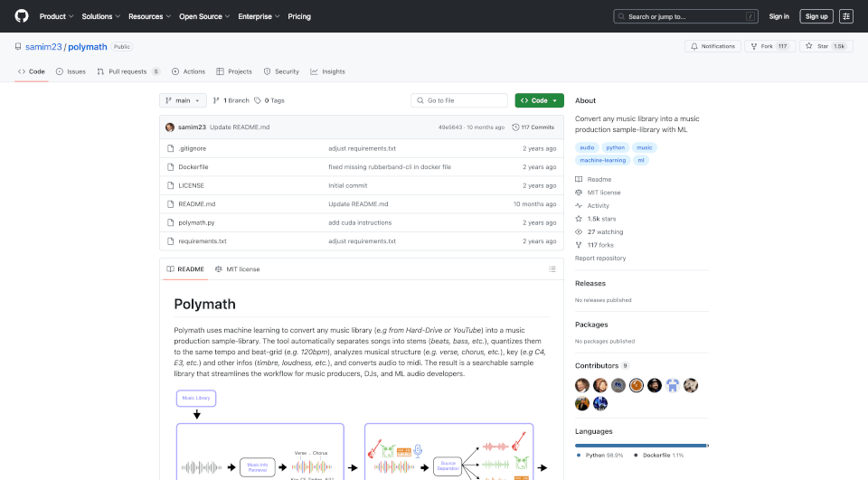The height and width of the screenshot is (480, 868).
Task: Expand the Open Source menu
Action: point(204,16)
